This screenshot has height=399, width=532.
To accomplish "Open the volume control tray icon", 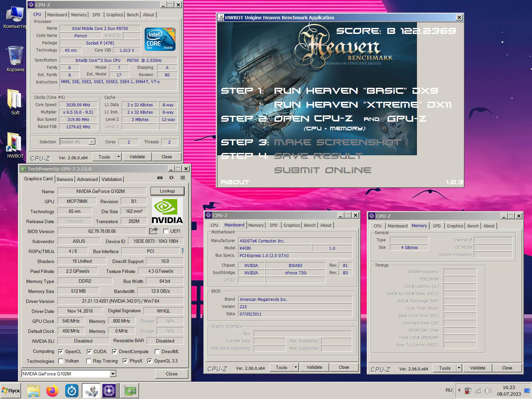I will tap(488, 391).
